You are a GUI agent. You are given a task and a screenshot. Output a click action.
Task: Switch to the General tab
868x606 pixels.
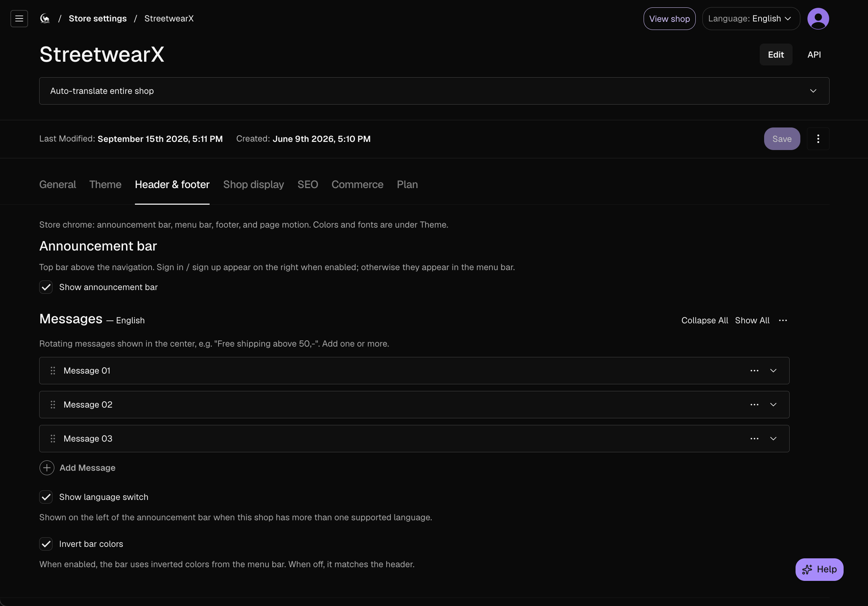click(x=57, y=184)
